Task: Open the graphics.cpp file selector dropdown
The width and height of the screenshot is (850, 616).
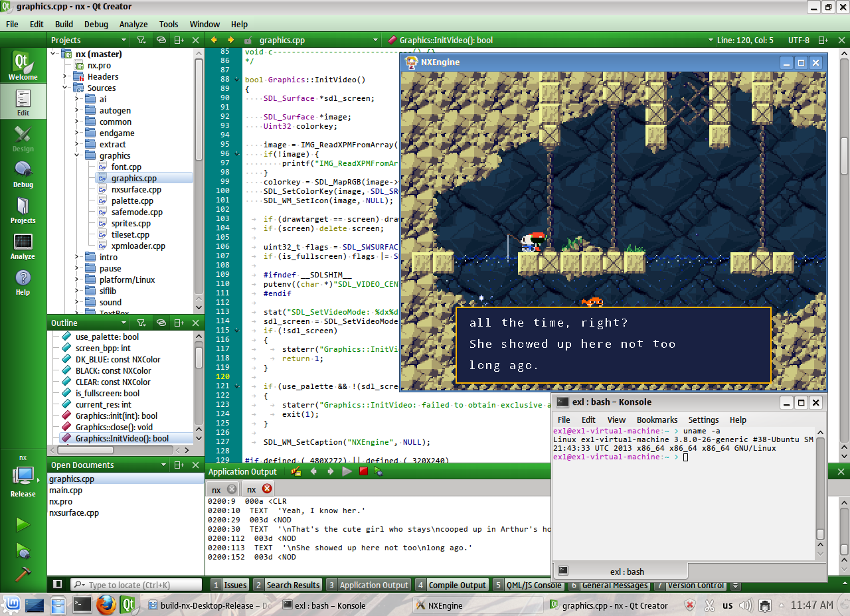Action: (x=318, y=40)
